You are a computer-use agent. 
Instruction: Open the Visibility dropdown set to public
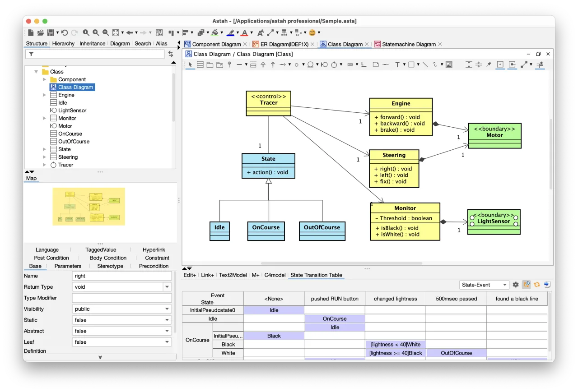122,309
